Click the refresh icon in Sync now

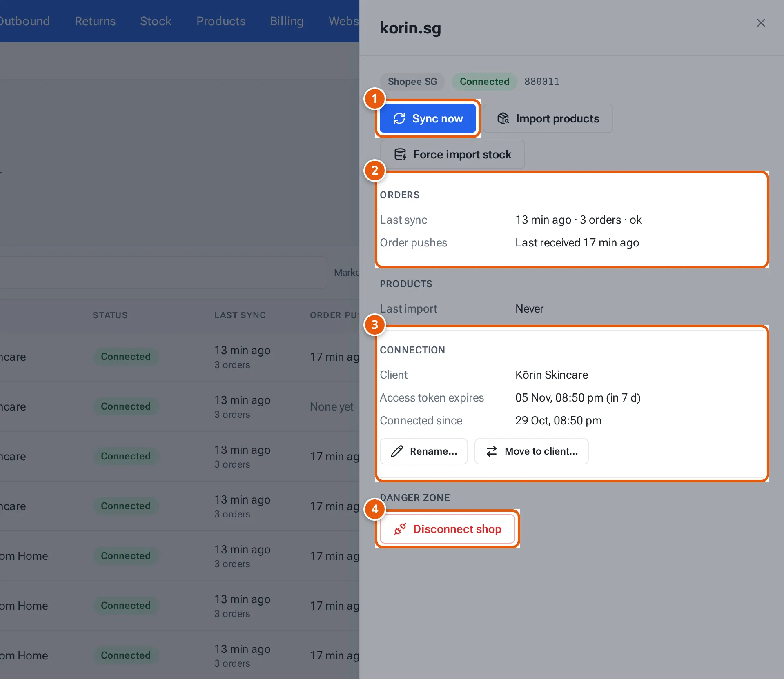pyautogui.click(x=399, y=118)
